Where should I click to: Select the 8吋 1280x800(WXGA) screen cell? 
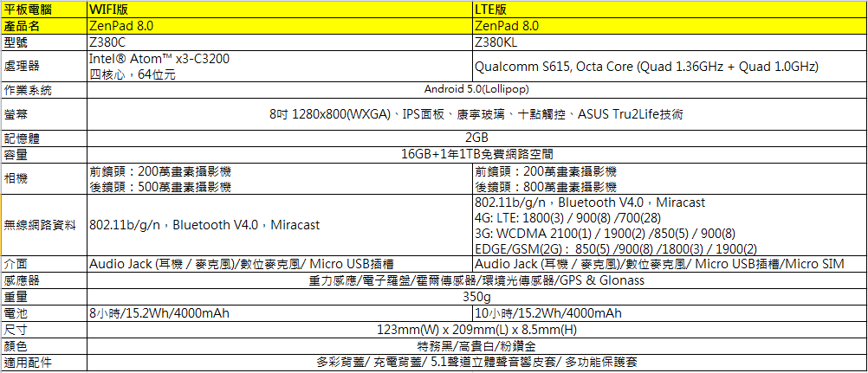pyautogui.click(x=476, y=114)
